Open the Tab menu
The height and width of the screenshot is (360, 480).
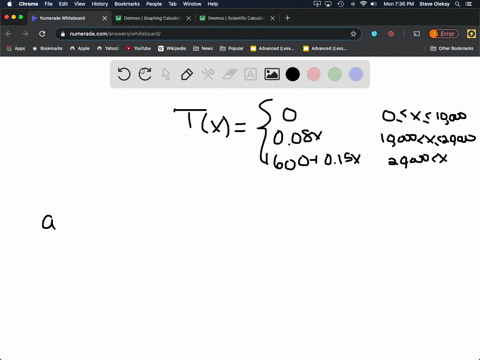[172, 4]
